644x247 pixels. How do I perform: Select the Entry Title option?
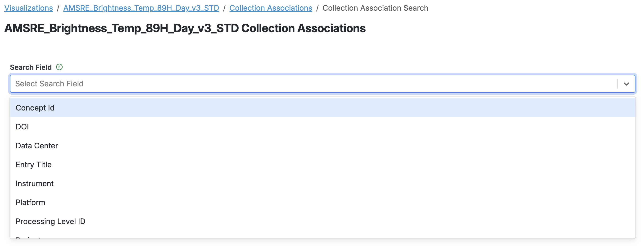coord(33,165)
